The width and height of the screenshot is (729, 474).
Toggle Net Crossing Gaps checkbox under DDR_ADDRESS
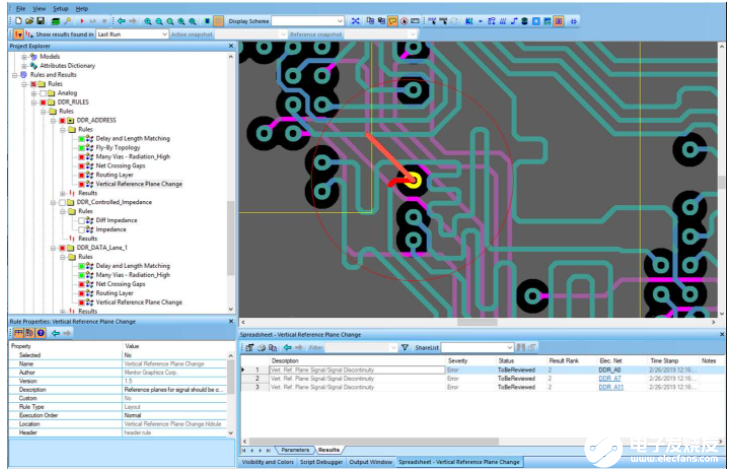coord(81,166)
